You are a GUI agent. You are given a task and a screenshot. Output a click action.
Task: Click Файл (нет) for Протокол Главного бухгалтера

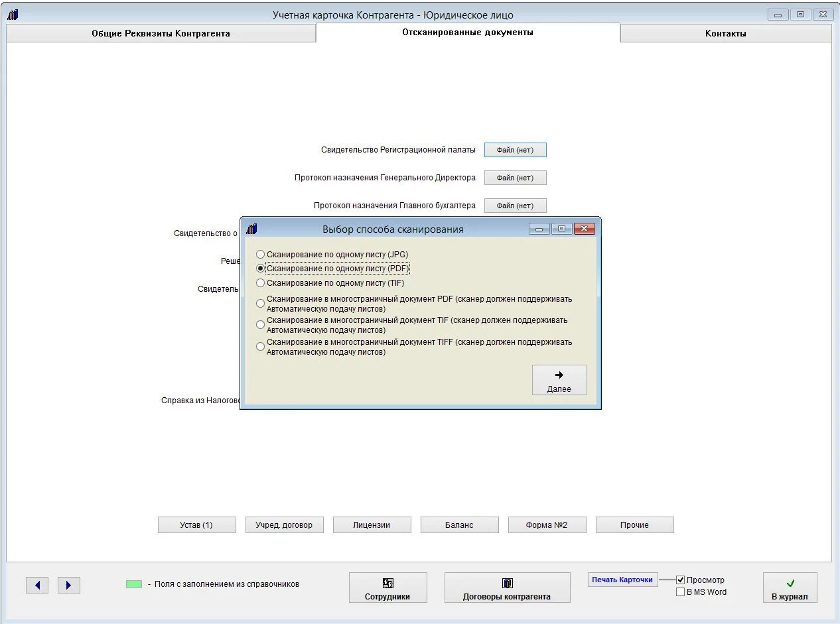[515, 206]
